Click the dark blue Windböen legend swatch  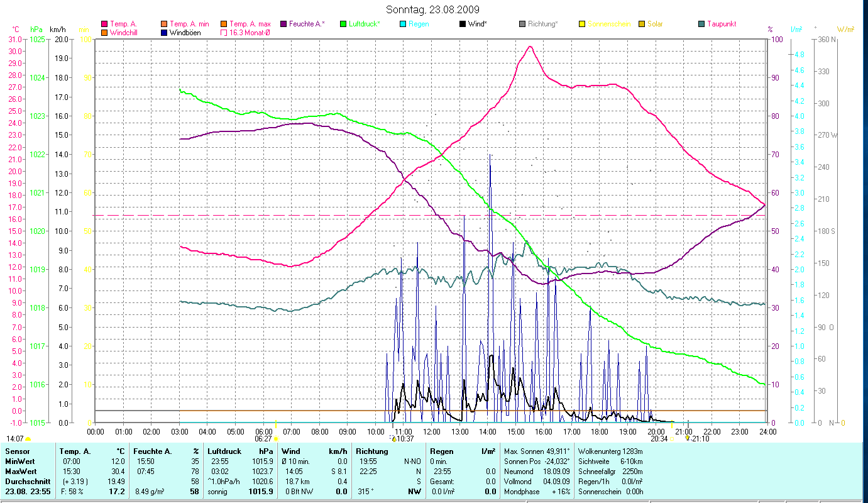(x=164, y=32)
